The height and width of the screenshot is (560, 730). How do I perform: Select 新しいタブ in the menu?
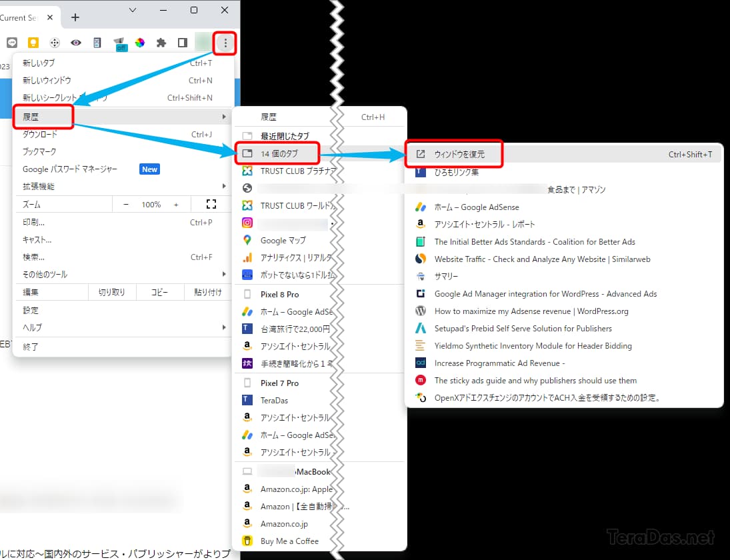(122, 63)
